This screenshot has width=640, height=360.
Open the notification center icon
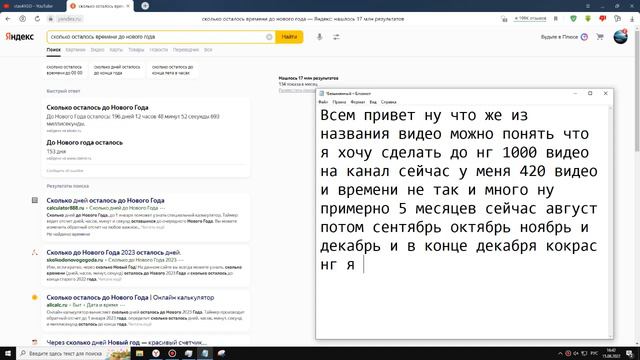(630, 353)
